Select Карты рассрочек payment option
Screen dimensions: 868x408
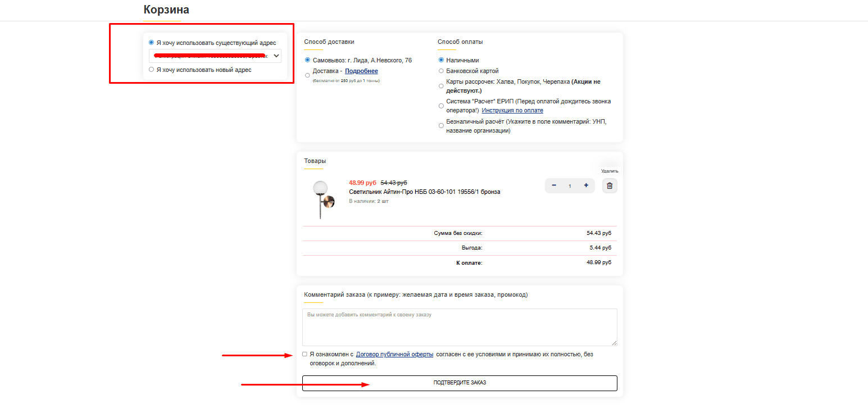[441, 86]
